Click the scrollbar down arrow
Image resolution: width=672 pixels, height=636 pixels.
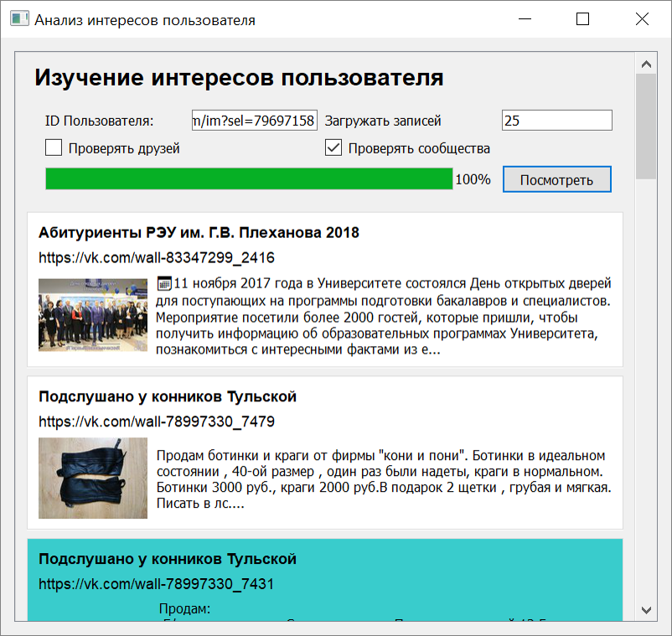tap(644, 610)
